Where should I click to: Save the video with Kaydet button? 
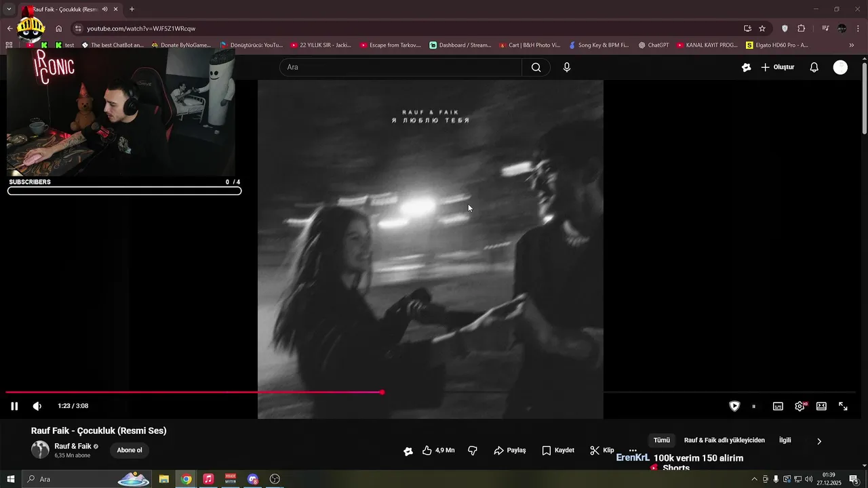pyautogui.click(x=558, y=450)
